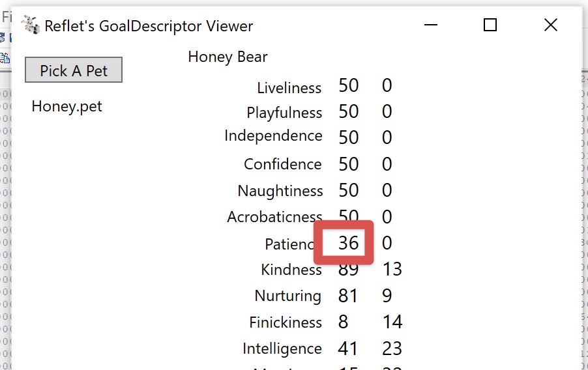
Task: Click the Finickiness trait label
Action: (x=286, y=322)
